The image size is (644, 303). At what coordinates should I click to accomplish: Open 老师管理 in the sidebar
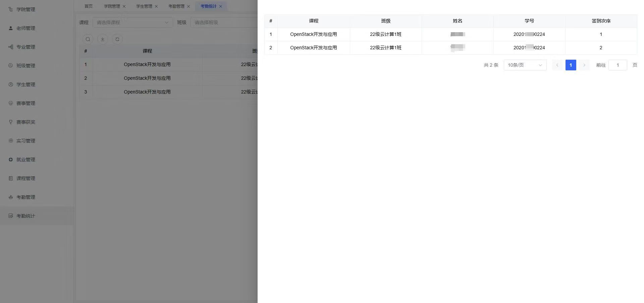[x=25, y=28]
